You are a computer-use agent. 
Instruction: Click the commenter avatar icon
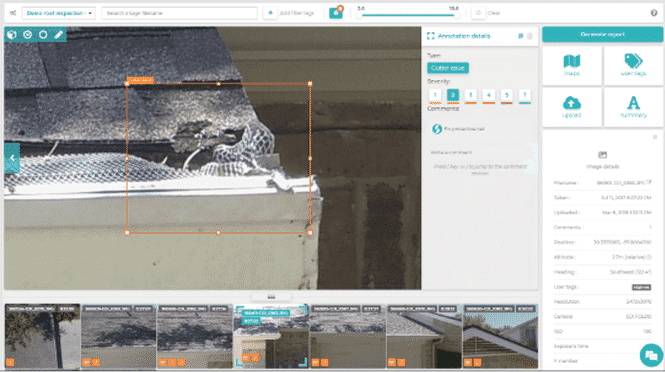[437, 129]
